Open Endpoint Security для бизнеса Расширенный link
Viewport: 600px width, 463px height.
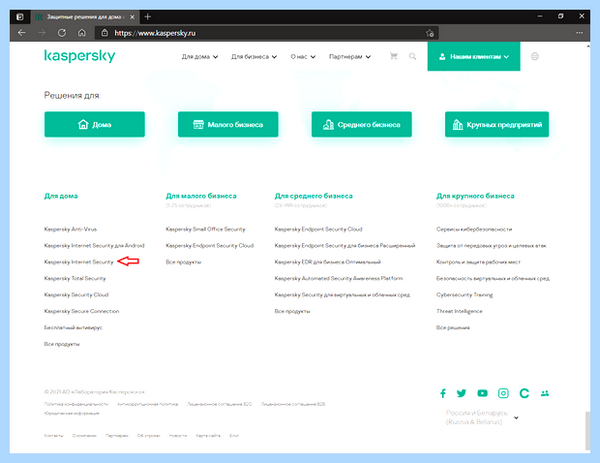(x=345, y=246)
